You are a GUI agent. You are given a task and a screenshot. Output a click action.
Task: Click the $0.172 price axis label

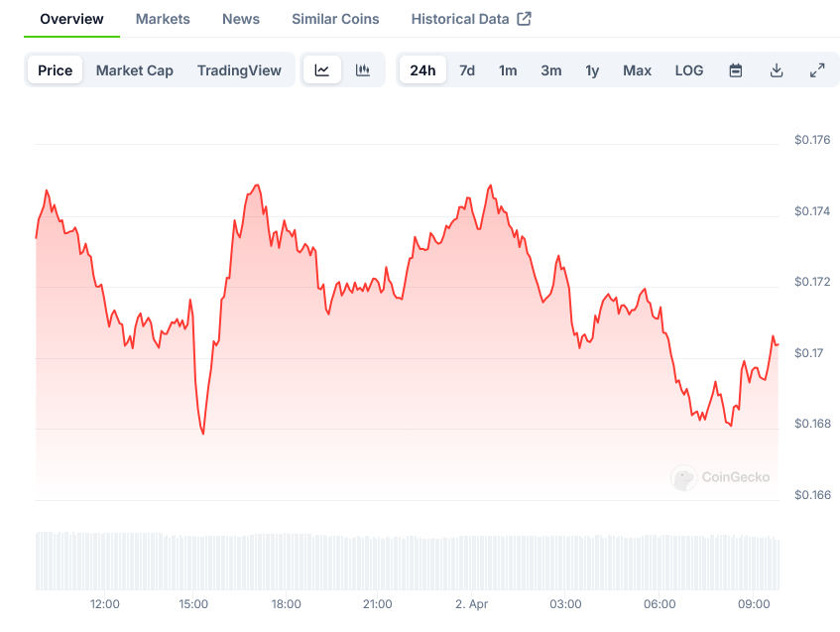(812, 282)
